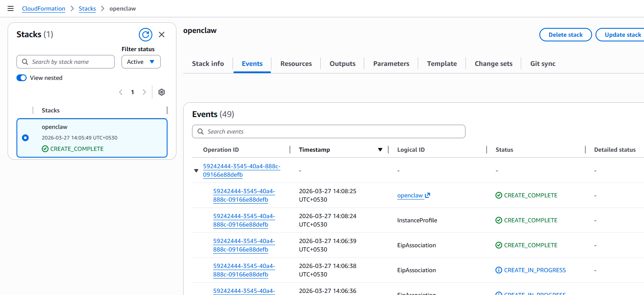Open the Filter status dropdown

141,62
